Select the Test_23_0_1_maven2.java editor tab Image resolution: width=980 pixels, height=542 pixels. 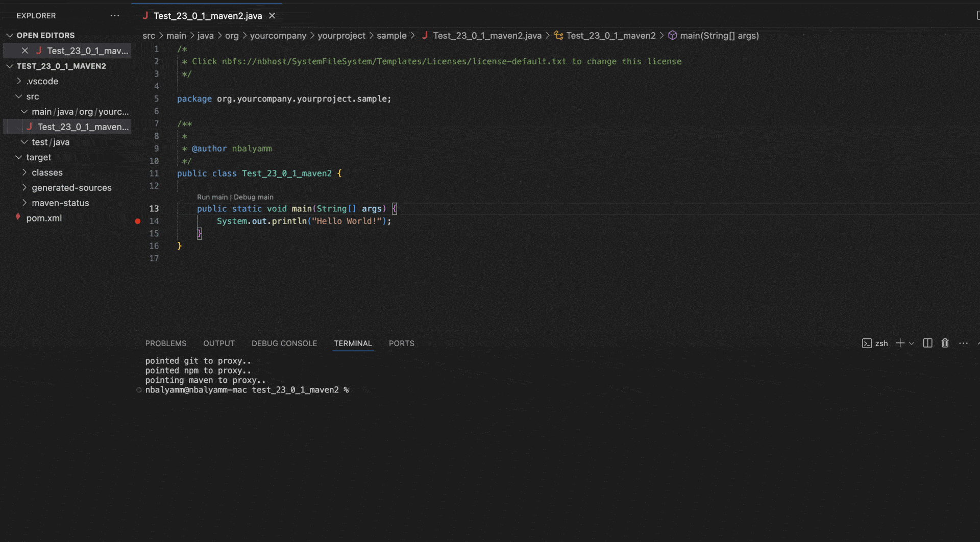(x=208, y=16)
